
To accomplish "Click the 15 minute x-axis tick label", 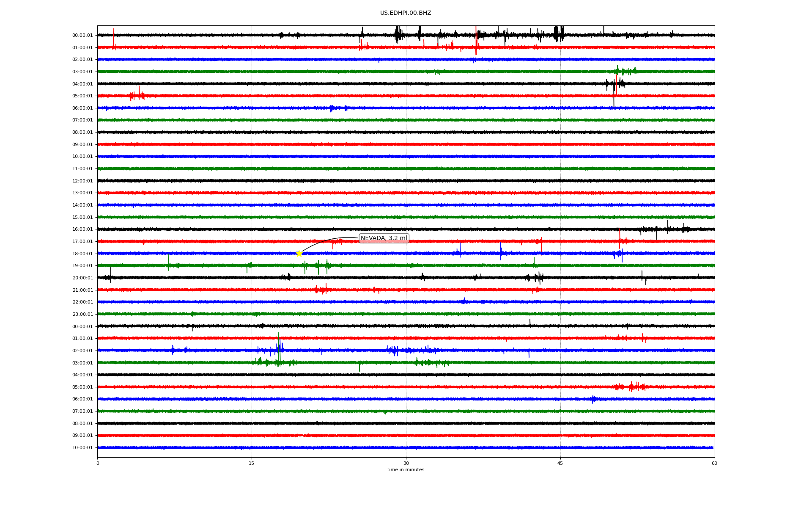I will pyautogui.click(x=252, y=463).
